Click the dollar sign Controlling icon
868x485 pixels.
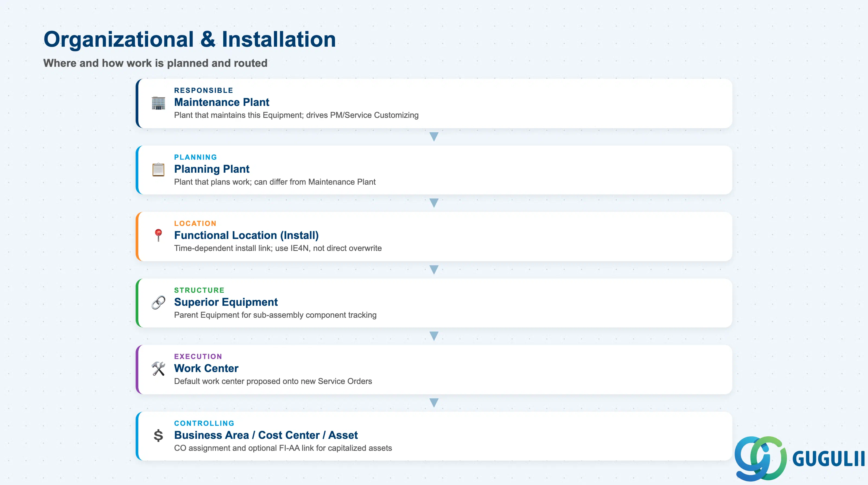click(158, 435)
